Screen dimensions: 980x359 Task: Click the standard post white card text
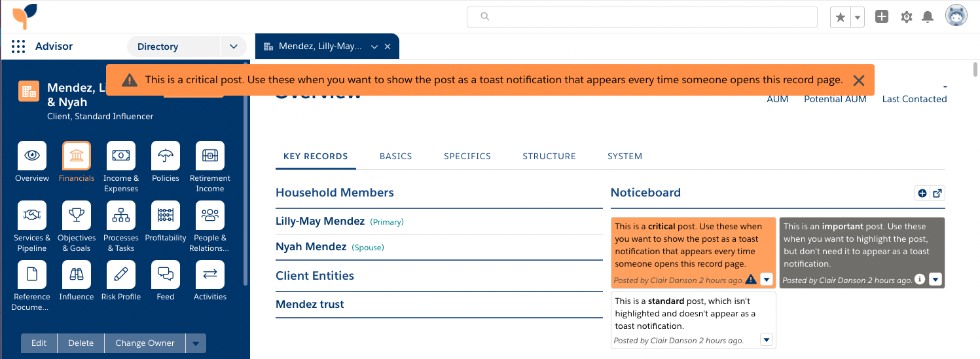click(685, 314)
